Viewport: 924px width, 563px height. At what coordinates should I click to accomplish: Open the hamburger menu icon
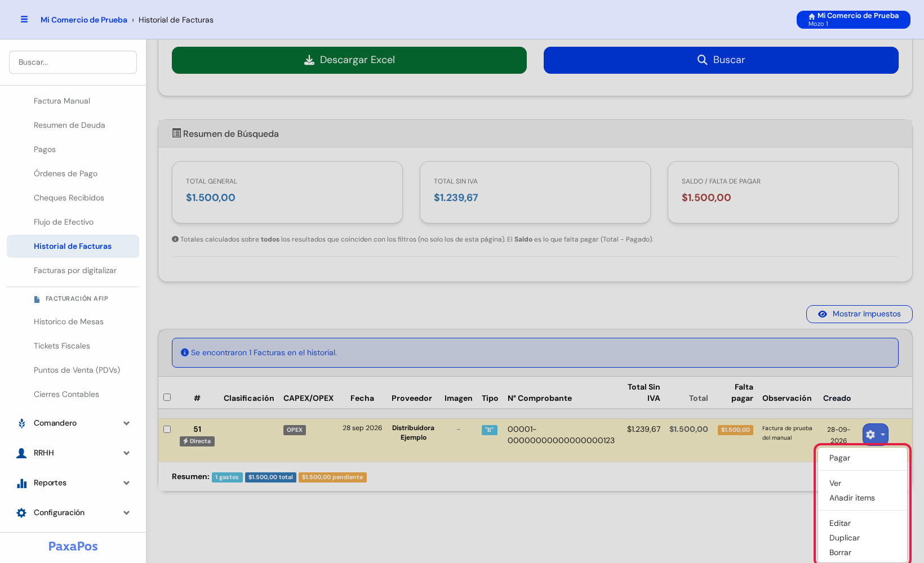[24, 19]
